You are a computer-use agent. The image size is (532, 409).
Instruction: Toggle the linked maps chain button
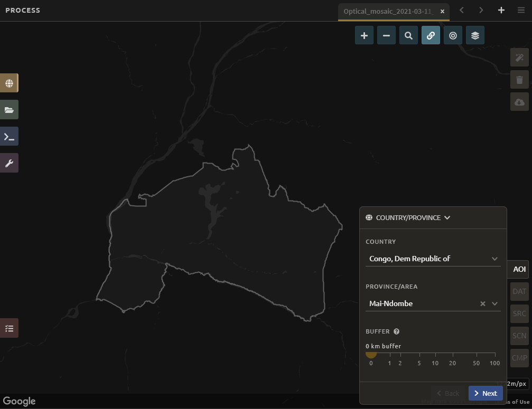431,35
